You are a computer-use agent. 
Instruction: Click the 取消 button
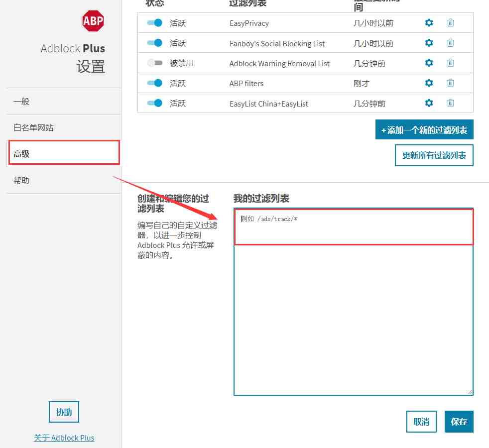(x=421, y=422)
